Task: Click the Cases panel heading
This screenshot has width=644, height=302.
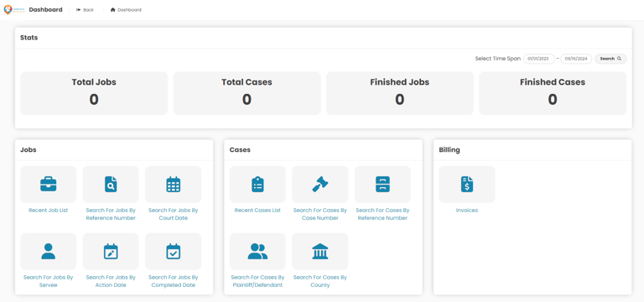Action: tap(240, 150)
